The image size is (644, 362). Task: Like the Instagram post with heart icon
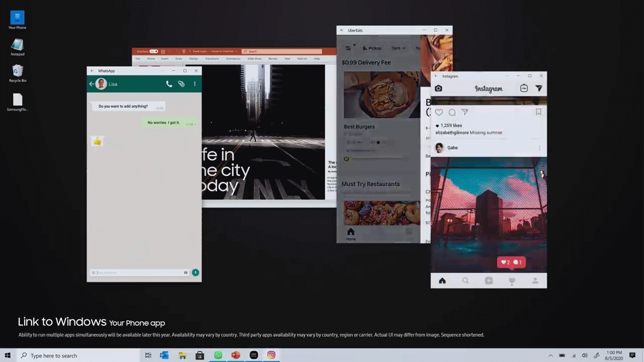coord(439,112)
